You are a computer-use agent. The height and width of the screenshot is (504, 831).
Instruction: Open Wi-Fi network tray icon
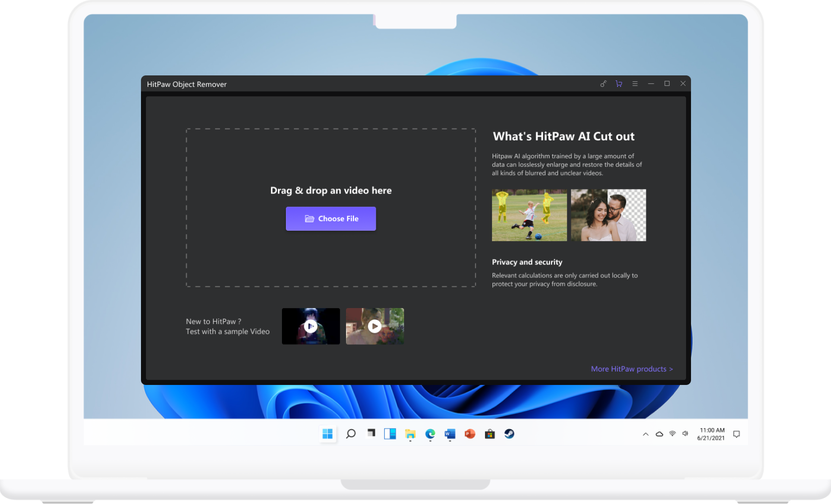(x=673, y=434)
